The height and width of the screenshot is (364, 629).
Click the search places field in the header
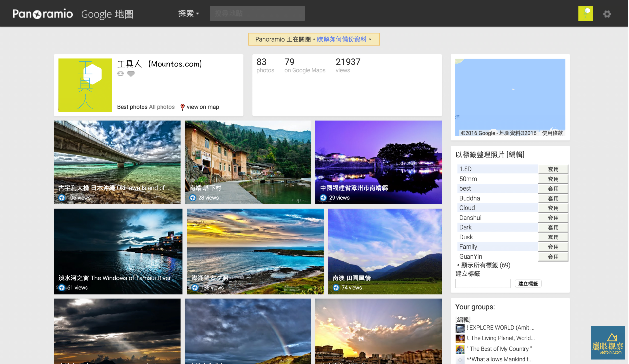click(257, 13)
